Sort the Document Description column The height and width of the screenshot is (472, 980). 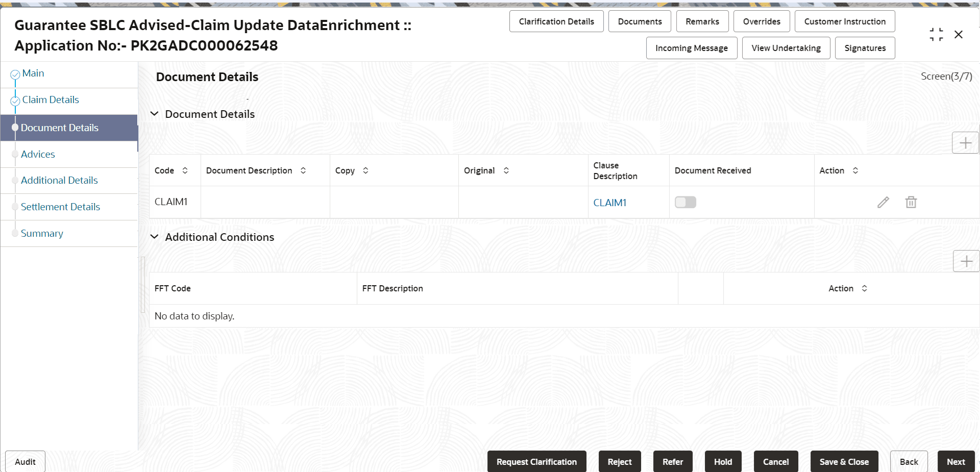[x=304, y=170]
